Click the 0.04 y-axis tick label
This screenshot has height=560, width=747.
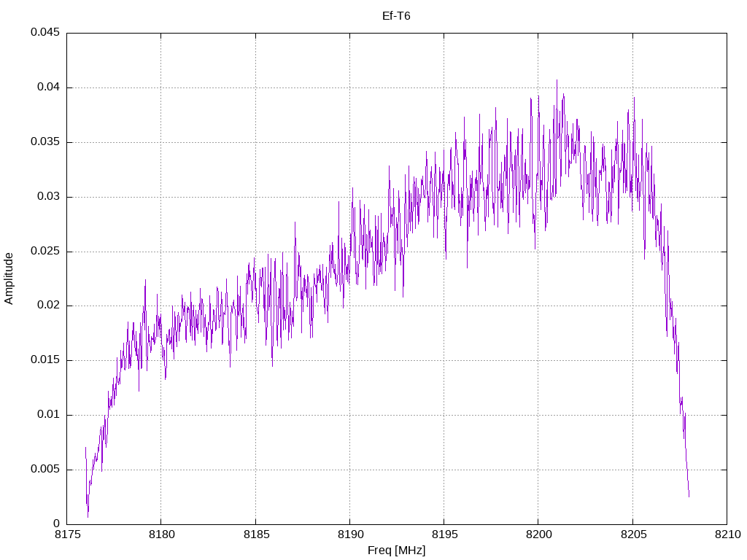[x=49, y=87]
